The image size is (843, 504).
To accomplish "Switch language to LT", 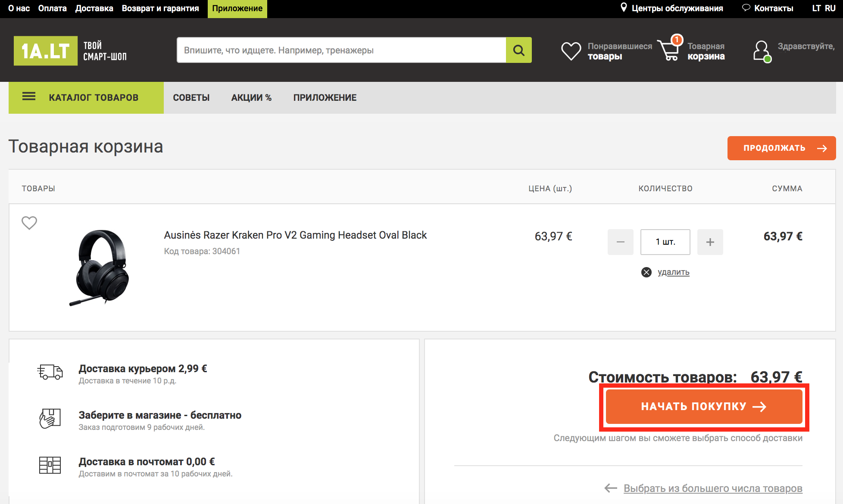I will (x=816, y=8).
